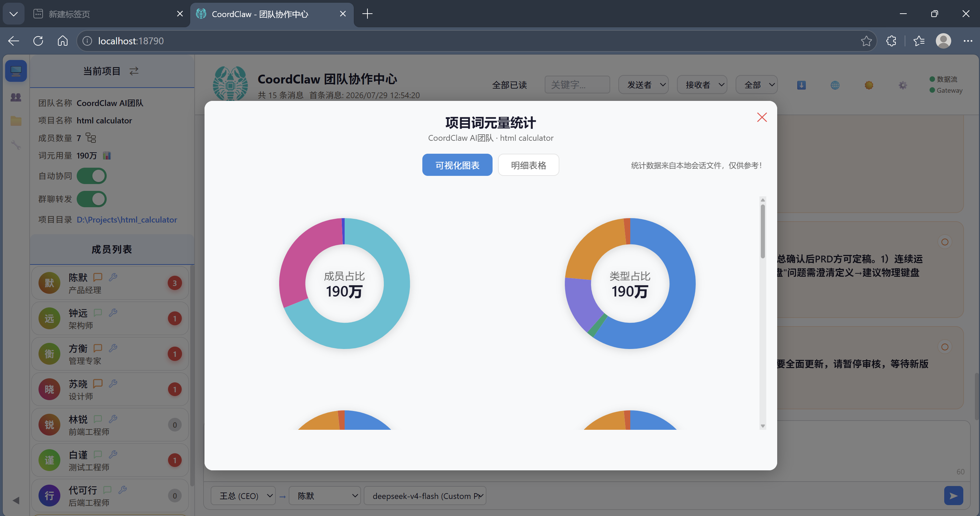Open a new browser tab with plus
980x516 pixels.
click(x=367, y=14)
